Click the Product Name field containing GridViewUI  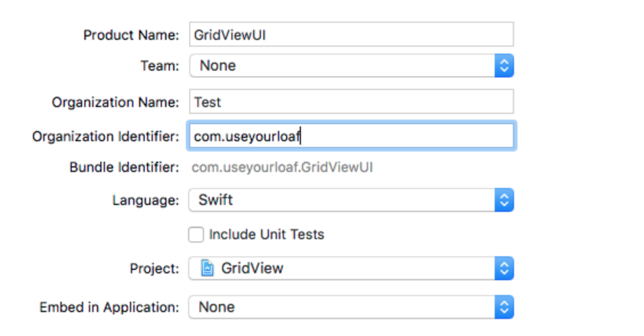click(351, 35)
